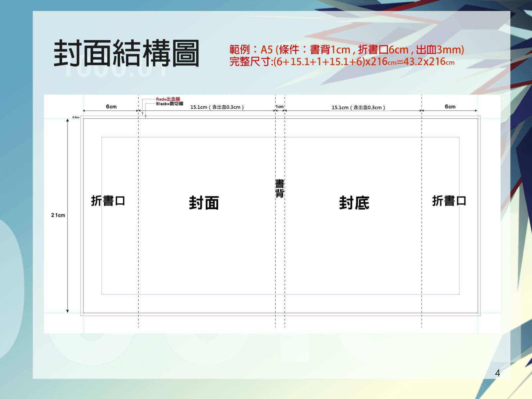Select the Black=裁切線 legend label
This screenshot has height=399, width=532.
pyautogui.click(x=170, y=104)
